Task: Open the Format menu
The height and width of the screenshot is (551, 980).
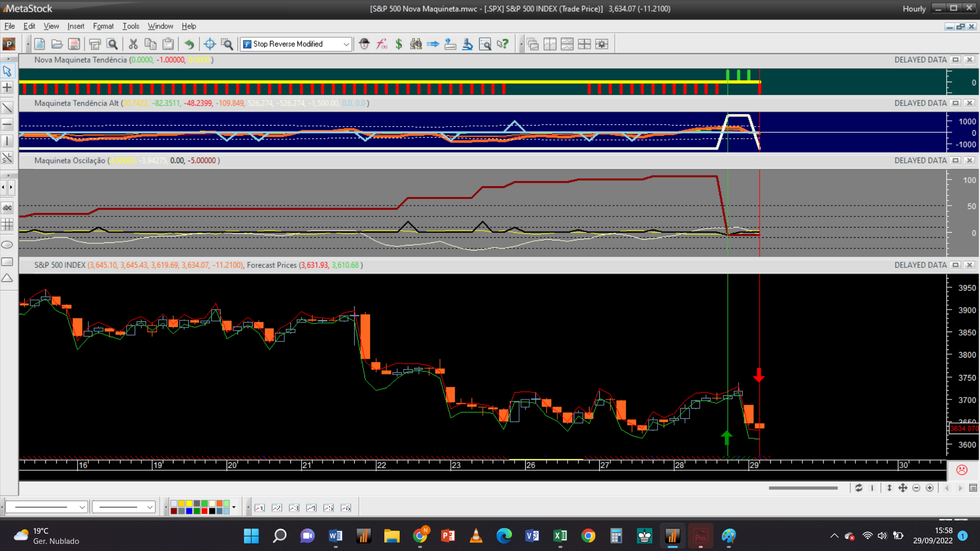Action: [x=103, y=27]
